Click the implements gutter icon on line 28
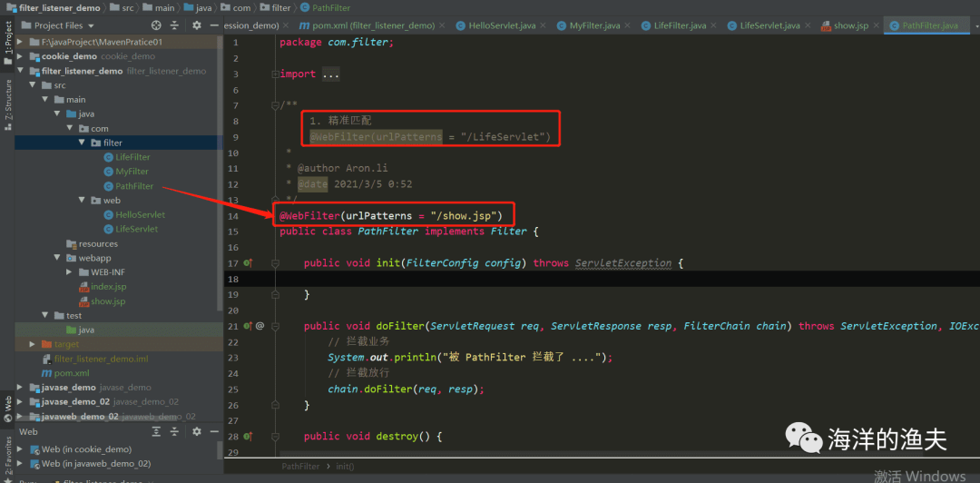The width and height of the screenshot is (980, 483). 248,436
